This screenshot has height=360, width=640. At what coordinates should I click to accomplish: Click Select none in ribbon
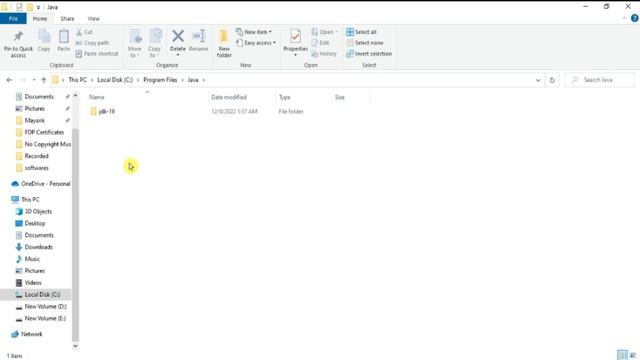(365, 43)
